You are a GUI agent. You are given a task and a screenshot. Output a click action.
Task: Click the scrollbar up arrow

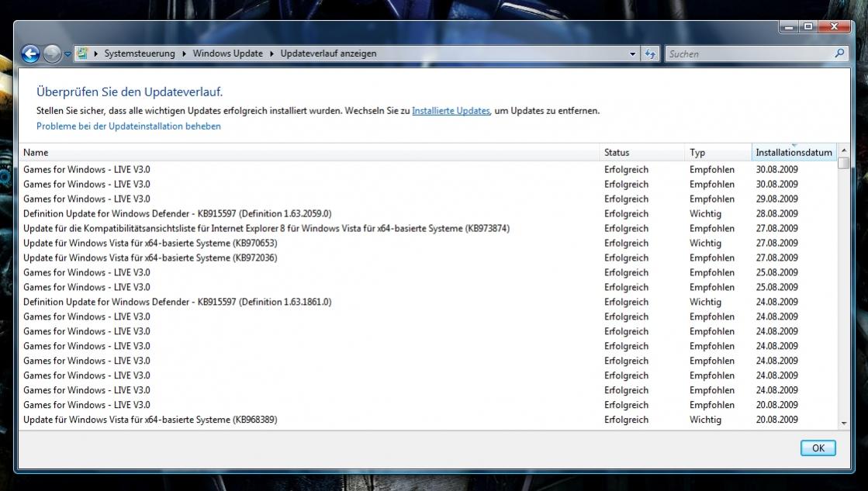pyautogui.click(x=844, y=150)
